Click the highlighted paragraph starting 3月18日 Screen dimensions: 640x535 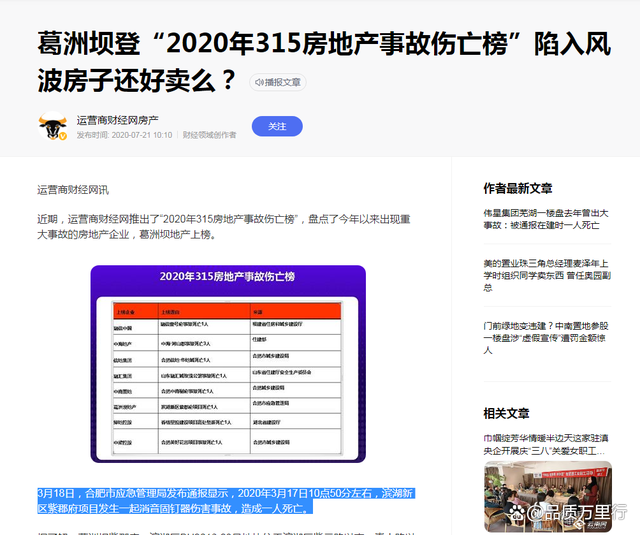tap(226, 501)
